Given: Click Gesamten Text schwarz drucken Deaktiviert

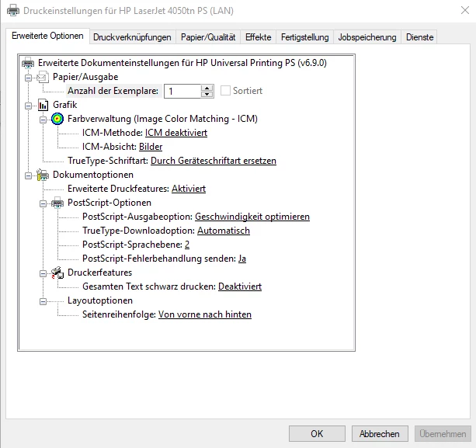Looking at the screenshot, I should tap(240, 287).
